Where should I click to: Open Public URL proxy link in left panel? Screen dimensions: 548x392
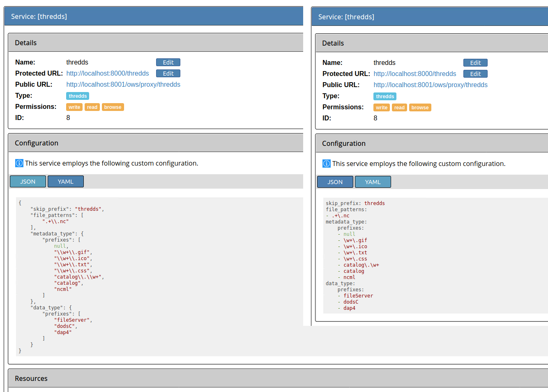123,84
